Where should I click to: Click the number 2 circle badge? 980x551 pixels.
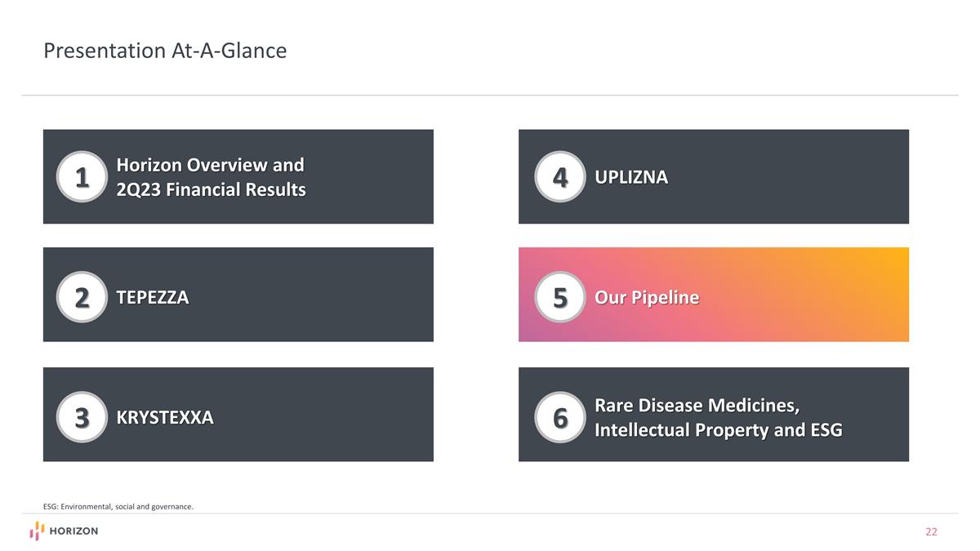click(x=82, y=297)
